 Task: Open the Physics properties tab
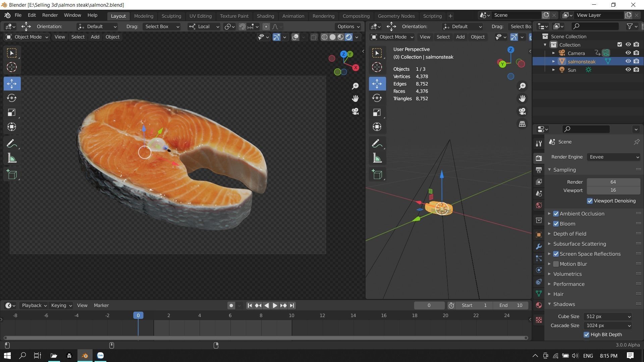click(539, 270)
